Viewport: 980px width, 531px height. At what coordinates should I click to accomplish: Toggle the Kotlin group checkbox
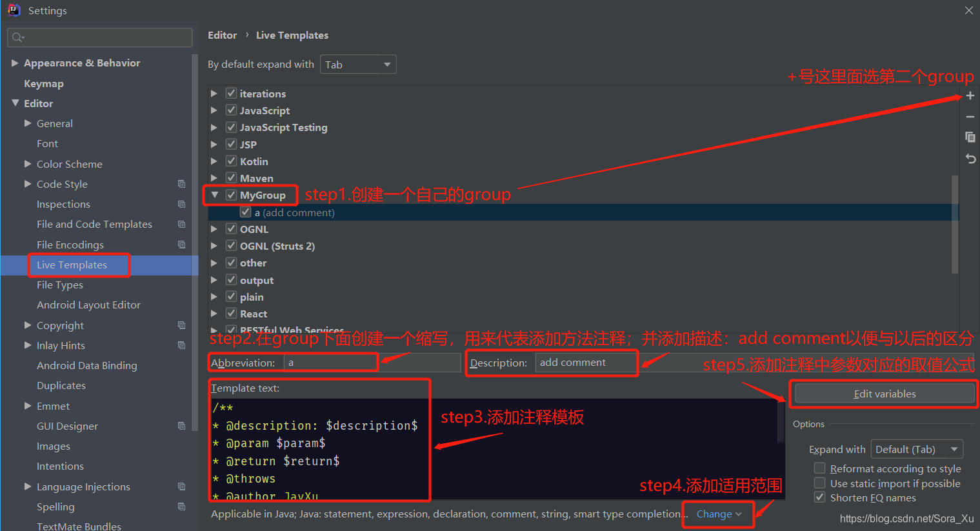pos(231,161)
